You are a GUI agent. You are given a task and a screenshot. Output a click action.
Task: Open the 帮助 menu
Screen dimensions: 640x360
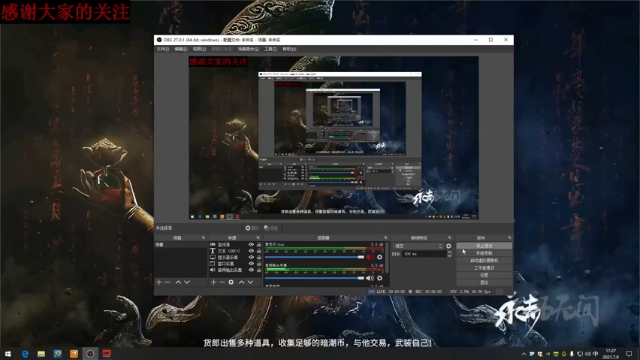[289, 49]
